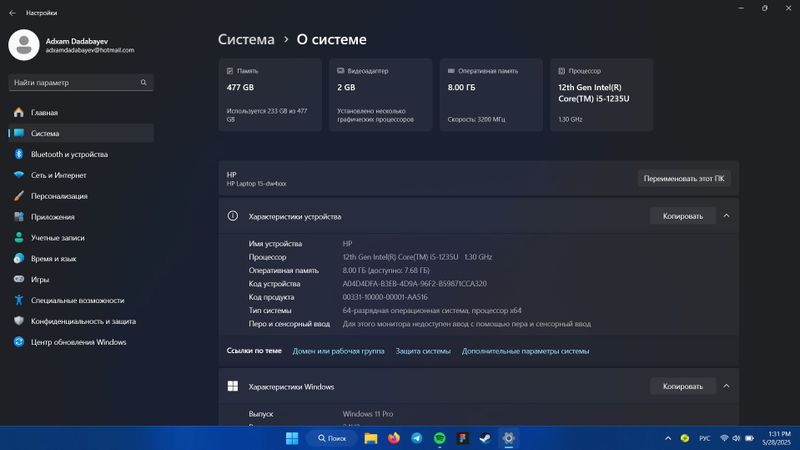Collapse Характеристики устройства section
Screen dimensions: 800x450
coord(726,216)
